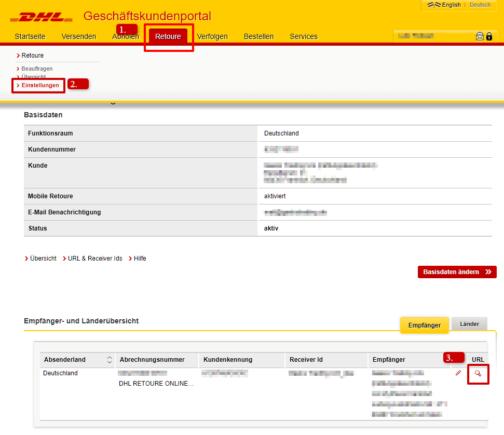
Task: Click the Empfänger- und Länderübersicht heading
Action: pyautogui.click(x=81, y=321)
